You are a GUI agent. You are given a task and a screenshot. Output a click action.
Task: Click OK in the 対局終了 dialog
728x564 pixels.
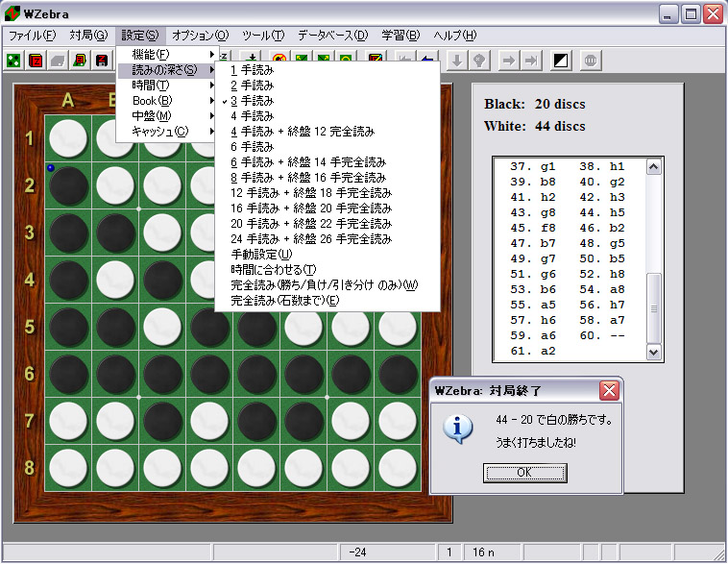524,473
